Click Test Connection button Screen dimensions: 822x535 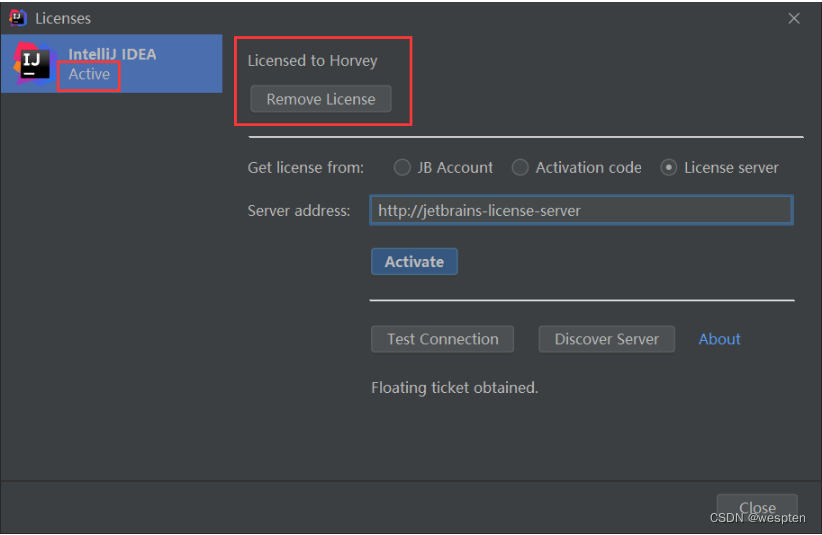442,339
